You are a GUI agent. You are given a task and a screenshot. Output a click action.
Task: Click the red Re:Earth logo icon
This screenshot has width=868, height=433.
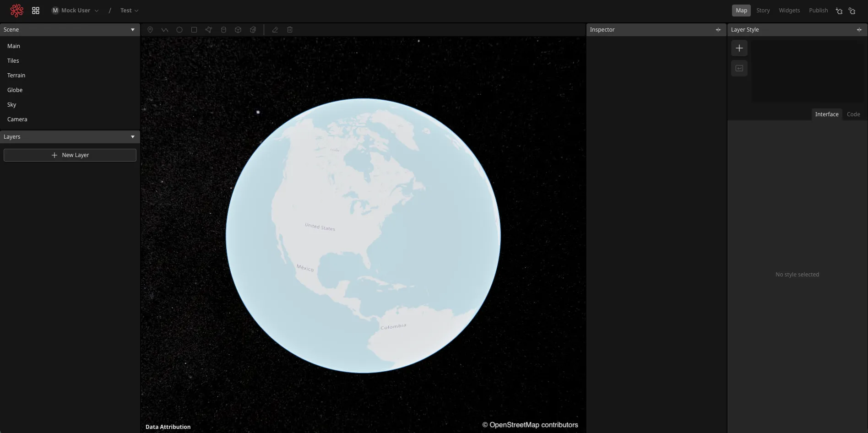click(17, 11)
